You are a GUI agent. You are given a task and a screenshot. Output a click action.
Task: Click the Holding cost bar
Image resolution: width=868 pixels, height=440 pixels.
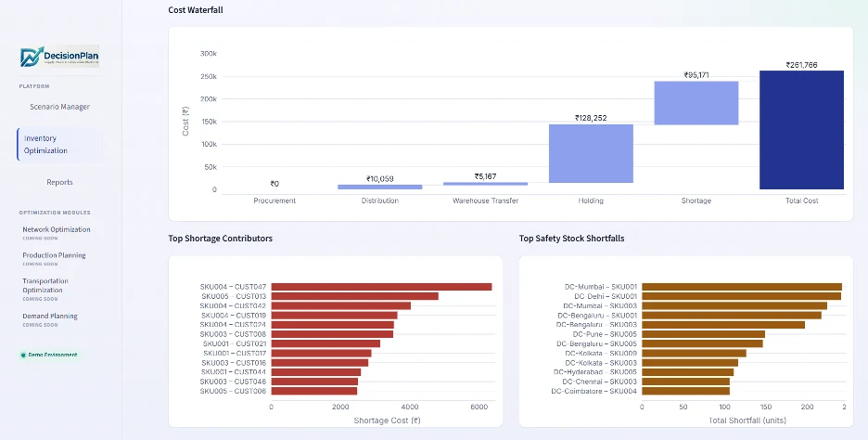(591, 153)
